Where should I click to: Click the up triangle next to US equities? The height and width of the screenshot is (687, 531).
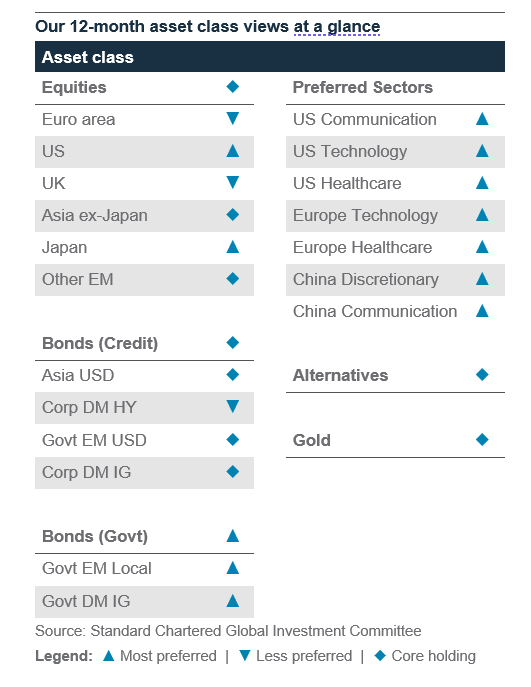click(x=233, y=151)
